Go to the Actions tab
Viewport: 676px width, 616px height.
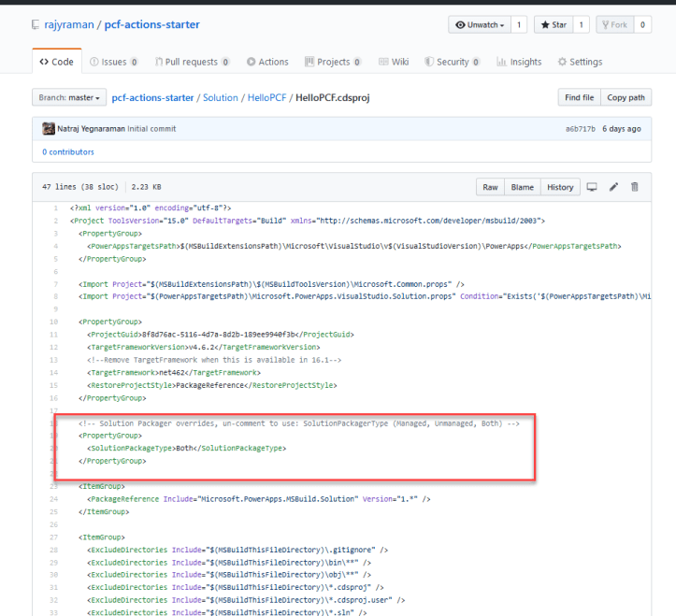(267, 62)
